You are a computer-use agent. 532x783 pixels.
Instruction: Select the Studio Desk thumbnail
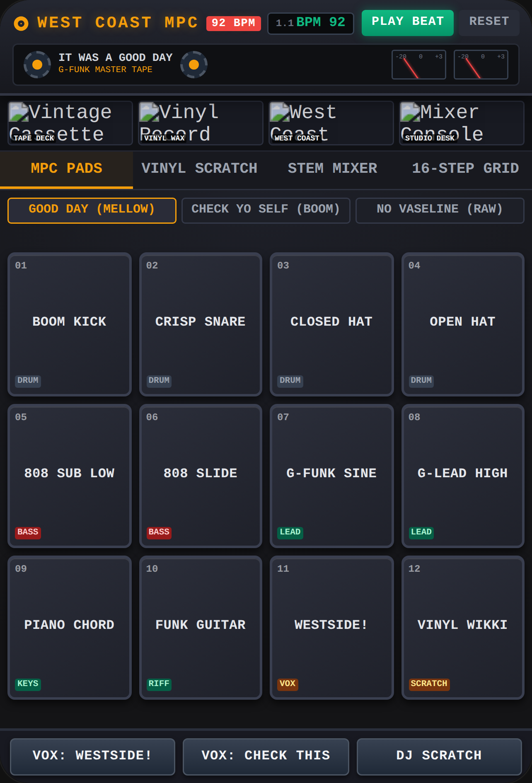coord(462,123)
